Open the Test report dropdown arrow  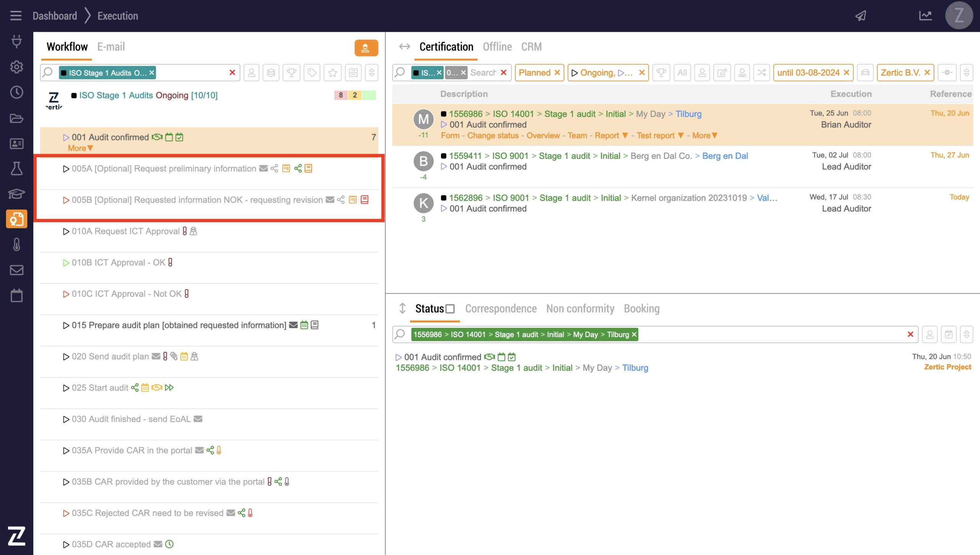tap(681, 136)
